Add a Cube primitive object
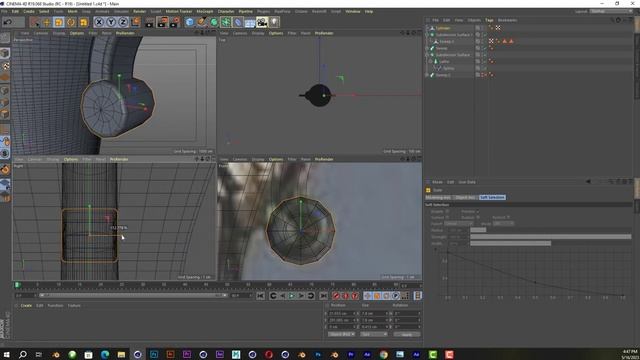 (x=189, y=22)
